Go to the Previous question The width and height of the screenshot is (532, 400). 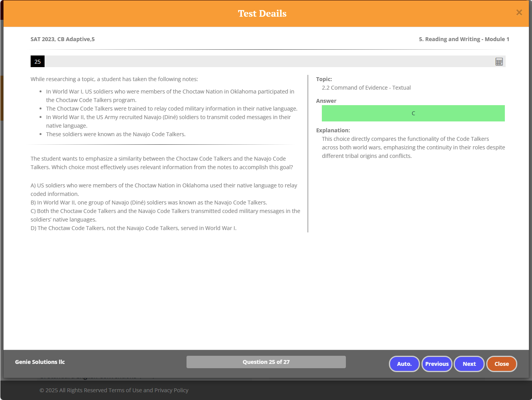coord(437,364)
